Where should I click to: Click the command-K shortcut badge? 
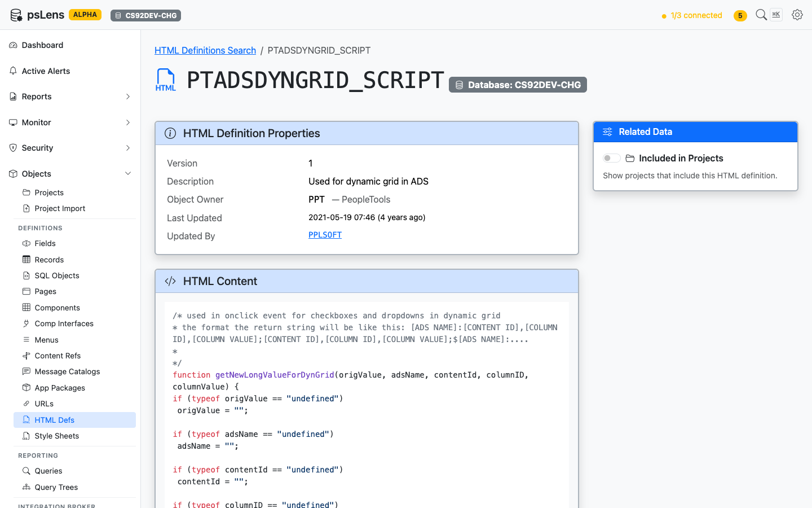point(776,15)
